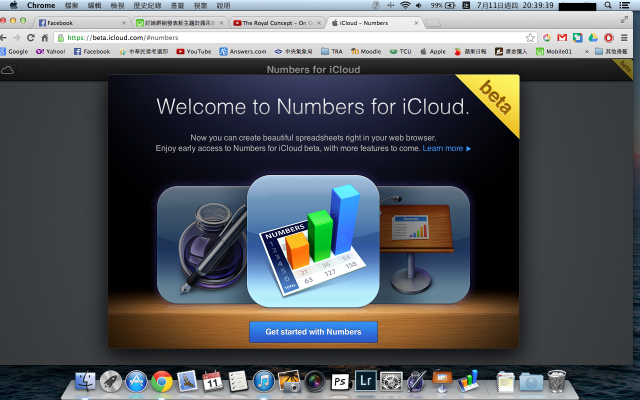Expand the TRA bookmark folder

pyautogui.click(x=331, y=51)
